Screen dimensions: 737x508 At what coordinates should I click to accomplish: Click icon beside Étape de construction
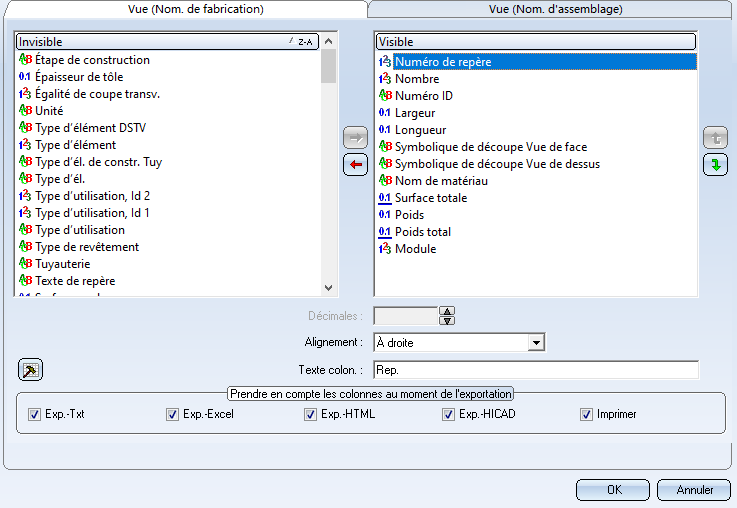(x=25, y=60)
